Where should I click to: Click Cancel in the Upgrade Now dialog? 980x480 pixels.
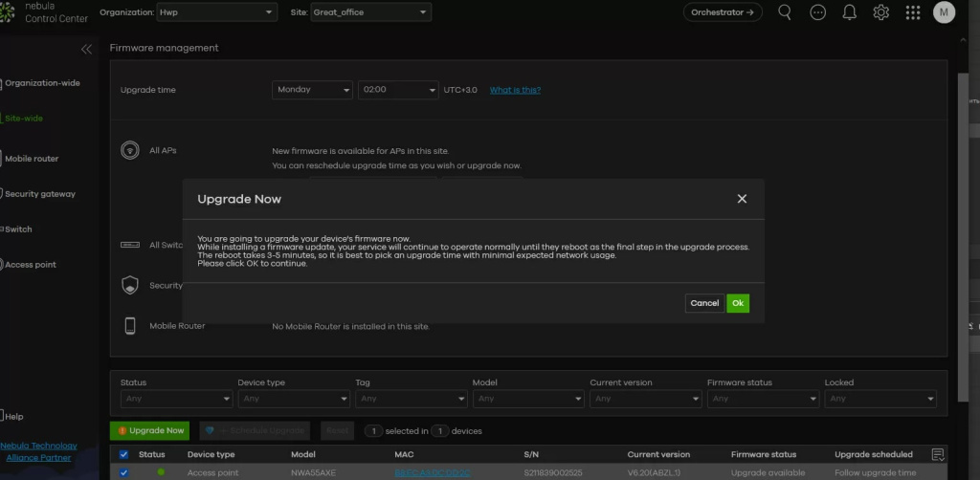pyautogui.click(x=704, y=303)
